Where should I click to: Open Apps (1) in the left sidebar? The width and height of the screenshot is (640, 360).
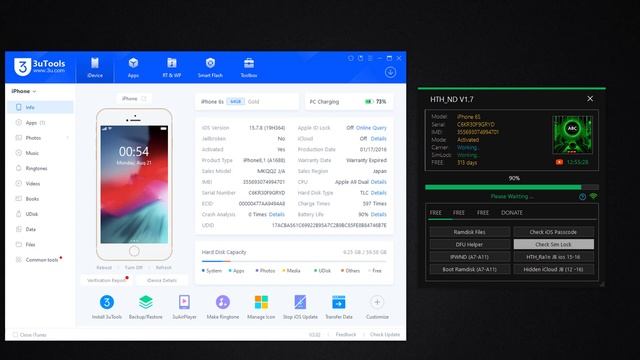point(40,122)
